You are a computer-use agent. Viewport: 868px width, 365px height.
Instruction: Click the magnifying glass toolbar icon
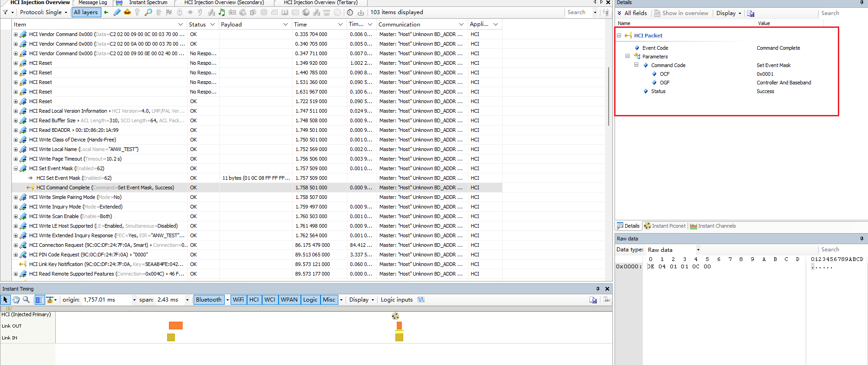coord(148,12)
